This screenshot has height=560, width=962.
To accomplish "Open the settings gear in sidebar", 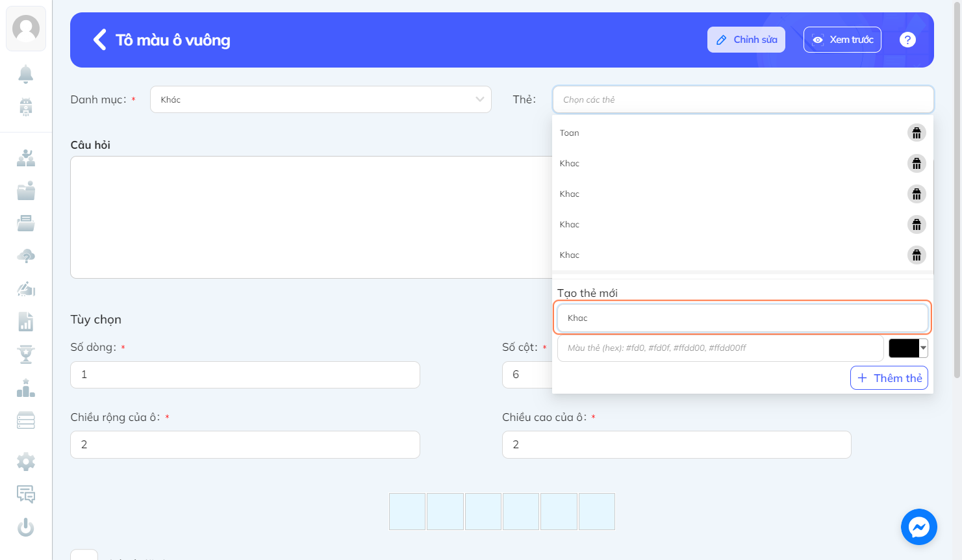I will 26,462.
